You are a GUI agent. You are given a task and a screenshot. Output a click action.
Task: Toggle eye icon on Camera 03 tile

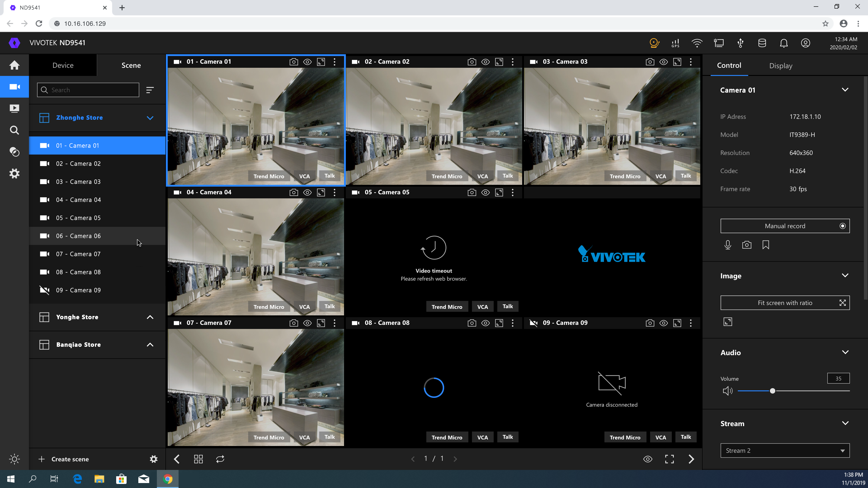click(663, 62)
